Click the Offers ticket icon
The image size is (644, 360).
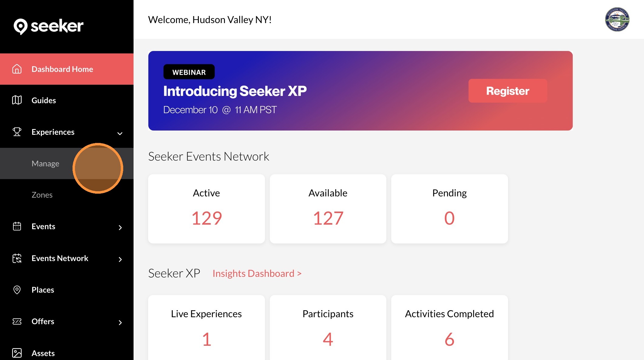[17, 321]
